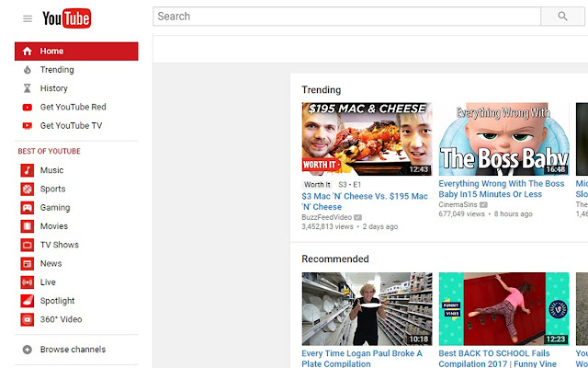Click the Recommended section heading
The width and height of the screenshot is (588, 368).
coord(335,259)
